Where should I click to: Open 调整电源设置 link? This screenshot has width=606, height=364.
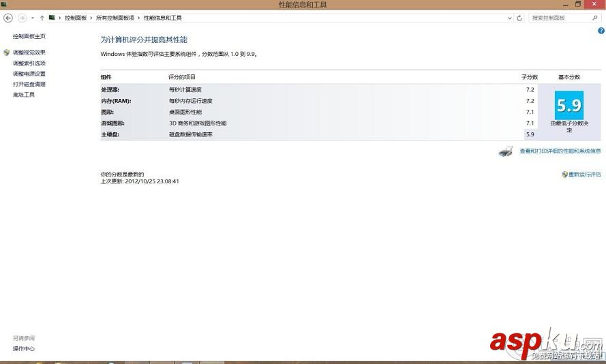tap(29, 74)
